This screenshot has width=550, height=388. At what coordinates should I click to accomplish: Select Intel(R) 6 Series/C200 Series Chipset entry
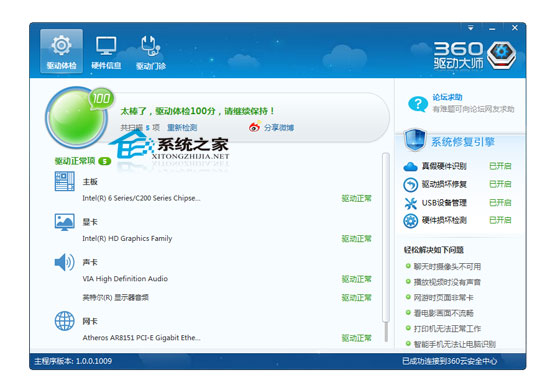coord(141,198)
